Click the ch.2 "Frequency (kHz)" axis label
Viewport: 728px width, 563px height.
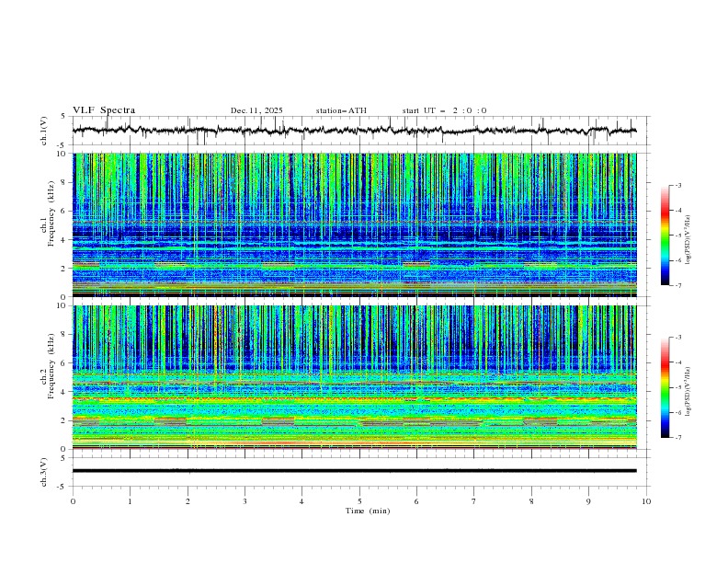tap(51, 365)
